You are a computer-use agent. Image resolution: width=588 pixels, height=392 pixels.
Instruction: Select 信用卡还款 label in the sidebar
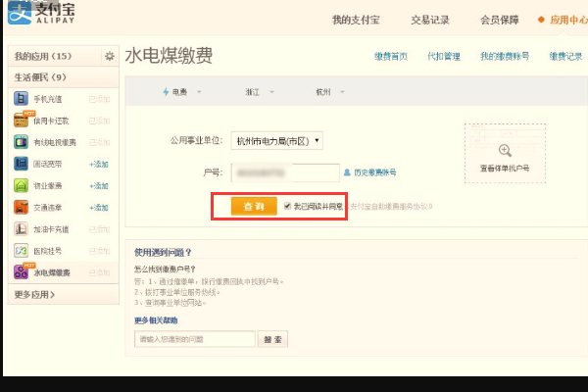[51, 121]
